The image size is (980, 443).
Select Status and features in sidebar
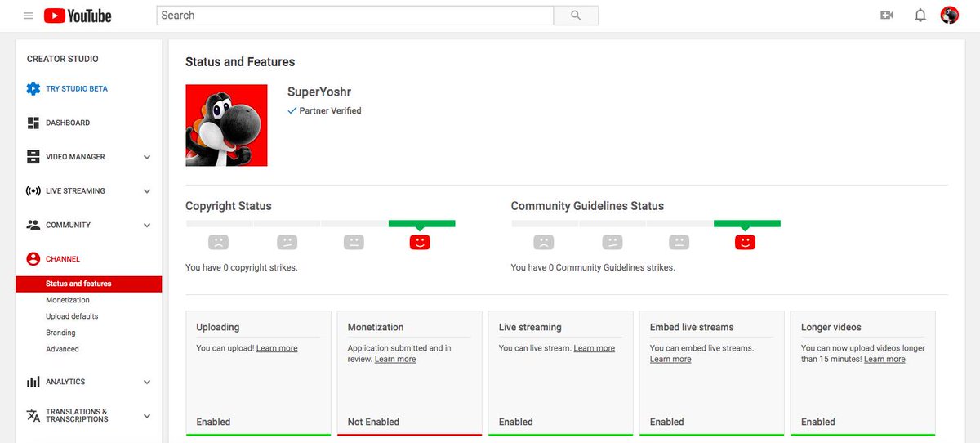pyautogui.click(x=88, y=284)
